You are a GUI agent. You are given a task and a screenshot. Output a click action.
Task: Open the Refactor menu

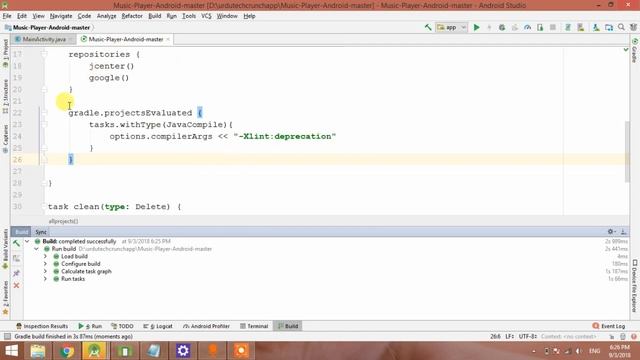click(132, 16)
